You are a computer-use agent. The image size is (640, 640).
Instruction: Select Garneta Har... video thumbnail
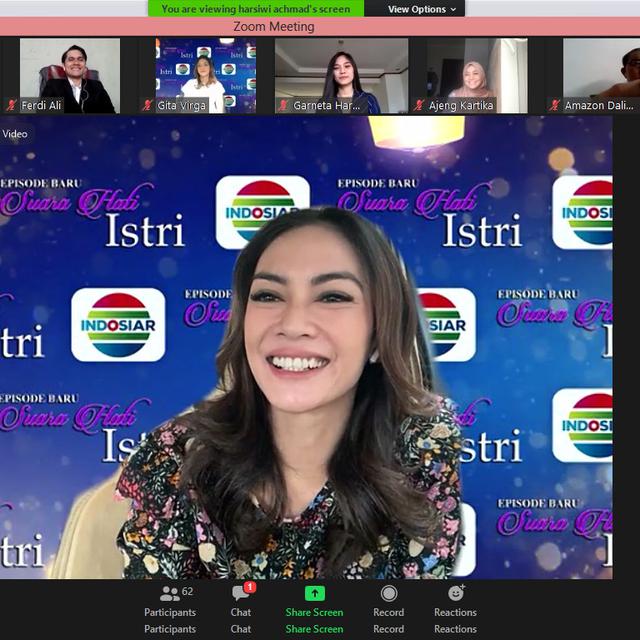341,76
